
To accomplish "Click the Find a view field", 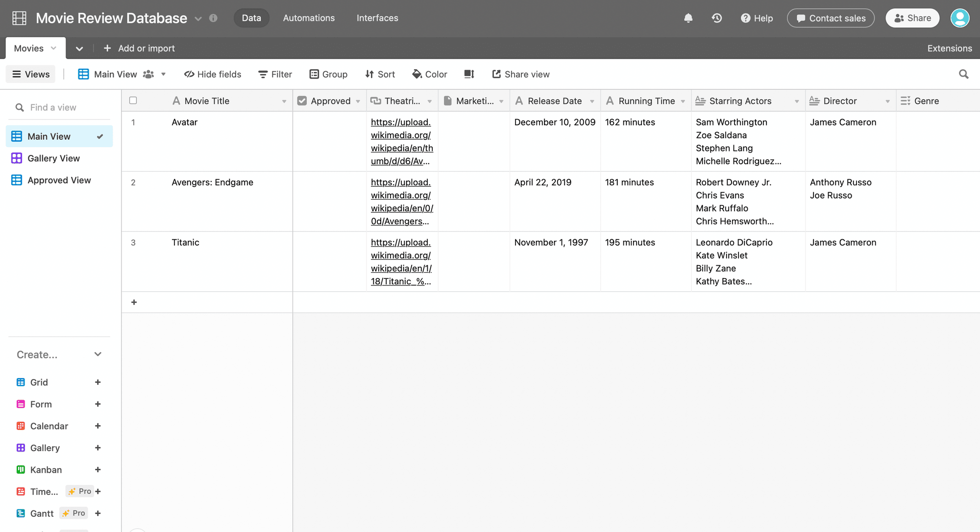I will (x=53, y=107).
